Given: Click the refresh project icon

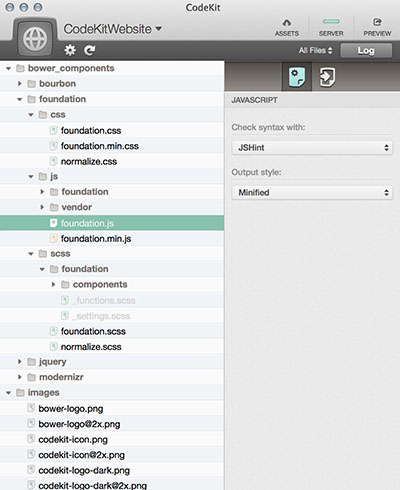Looking at the screenshot, I should 89,50.
